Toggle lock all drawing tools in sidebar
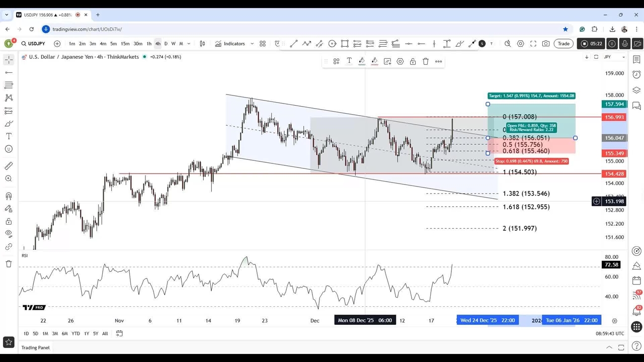The image size is (644, 362). click(9, 221)
